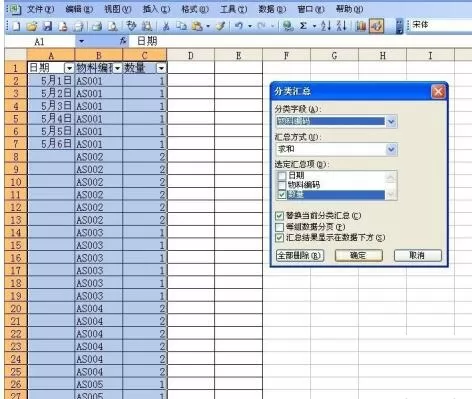Click the Excel workbook icon beside 文件 menu
The height and width of the screenshot is (399, 472).
(15, 9)
